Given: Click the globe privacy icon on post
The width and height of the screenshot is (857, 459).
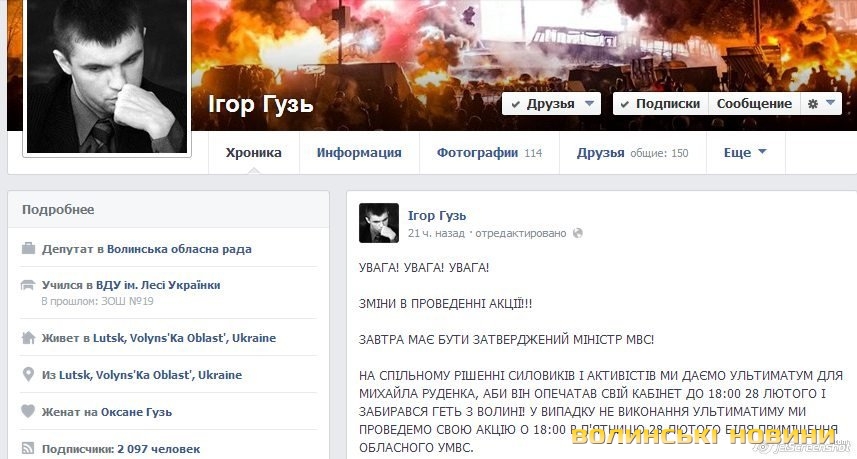Looking at the screenshot, I should [x=577, y=233].
